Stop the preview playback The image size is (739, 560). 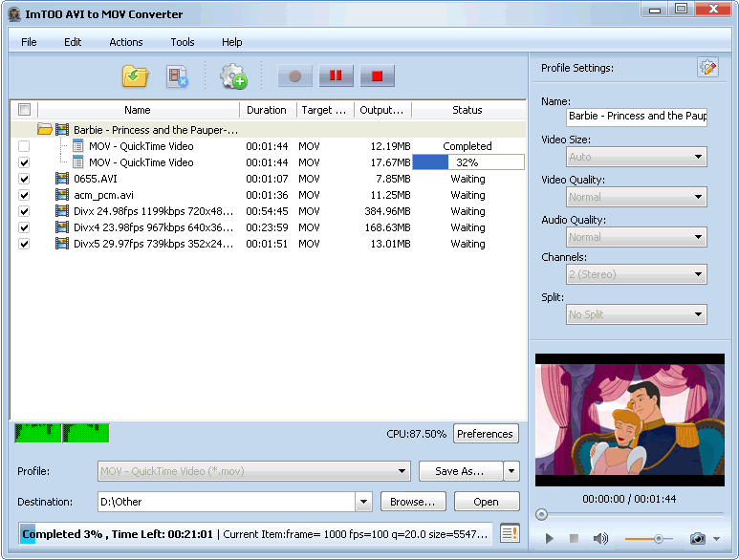[x=574, y=538]
